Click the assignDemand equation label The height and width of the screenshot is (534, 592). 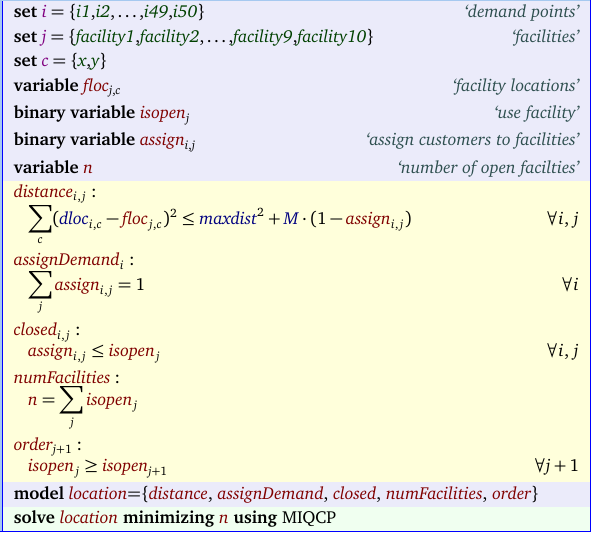point(74,261)
